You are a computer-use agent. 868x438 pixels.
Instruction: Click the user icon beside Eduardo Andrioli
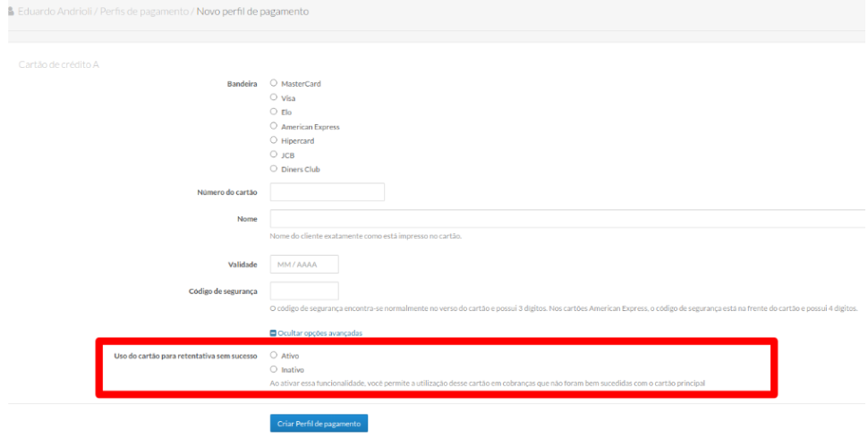click(10, 12)
